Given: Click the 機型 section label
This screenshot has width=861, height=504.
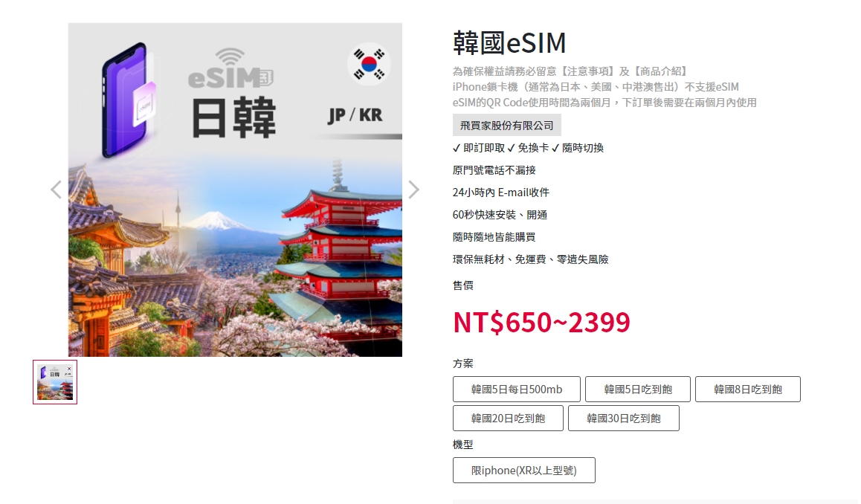Looking at the screenshot, I should point(463,445).
